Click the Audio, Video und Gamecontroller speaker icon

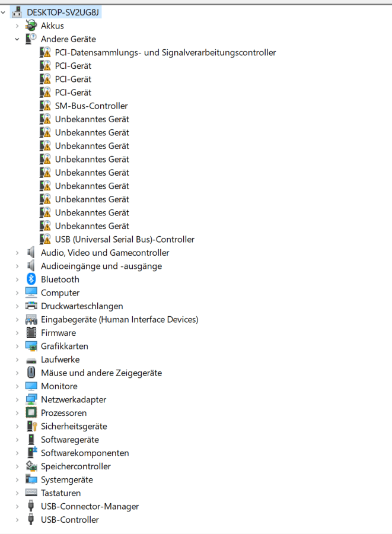[31, 252]
